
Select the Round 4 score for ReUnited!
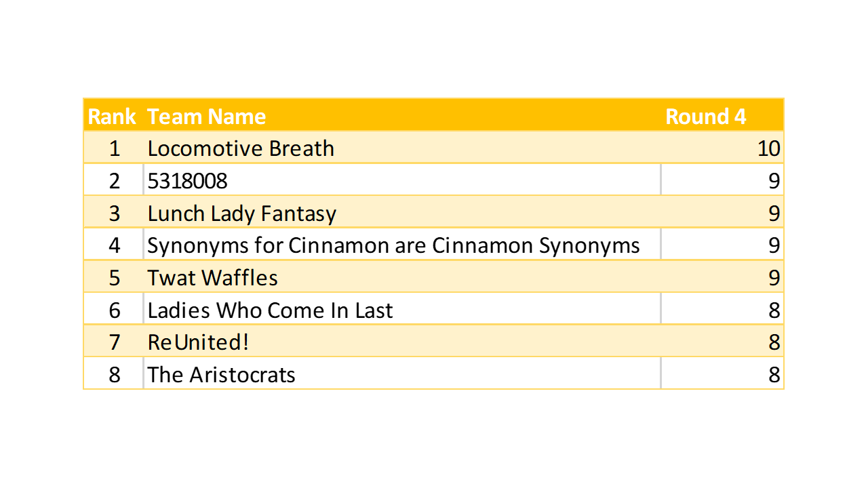[774, 342]
